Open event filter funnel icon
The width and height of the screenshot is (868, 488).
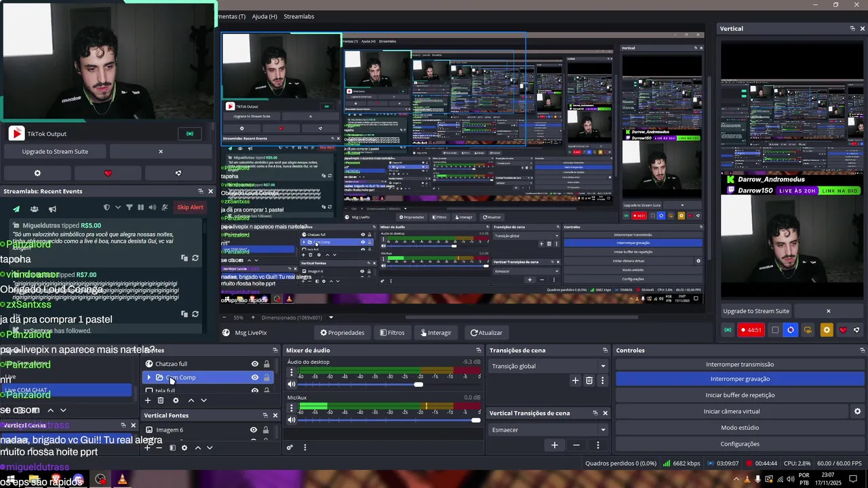pos(129,207)
